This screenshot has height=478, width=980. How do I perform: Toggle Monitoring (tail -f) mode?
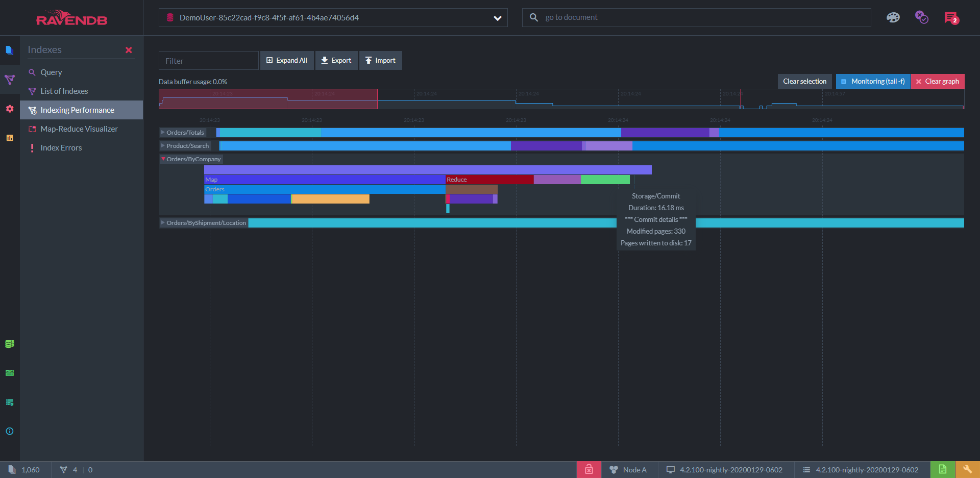point(873,82)
